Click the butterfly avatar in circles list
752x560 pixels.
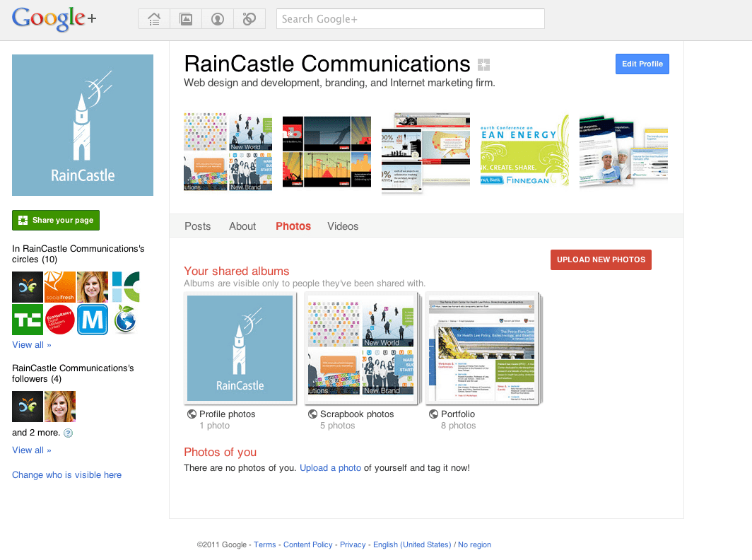click(x=28, y=287)
